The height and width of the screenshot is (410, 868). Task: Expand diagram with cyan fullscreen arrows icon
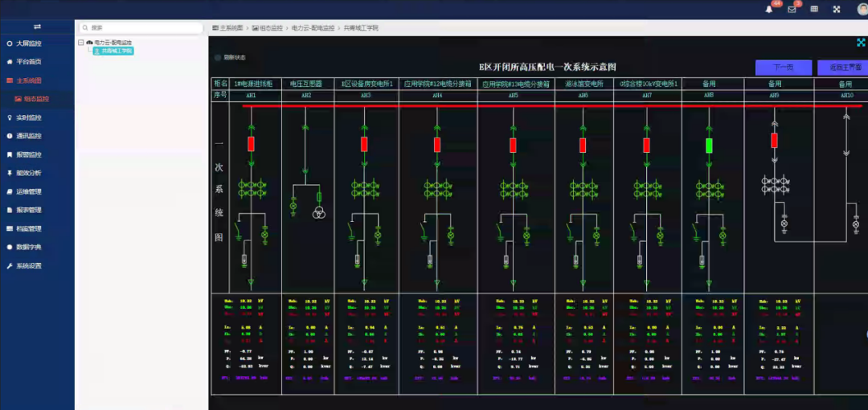861,42
